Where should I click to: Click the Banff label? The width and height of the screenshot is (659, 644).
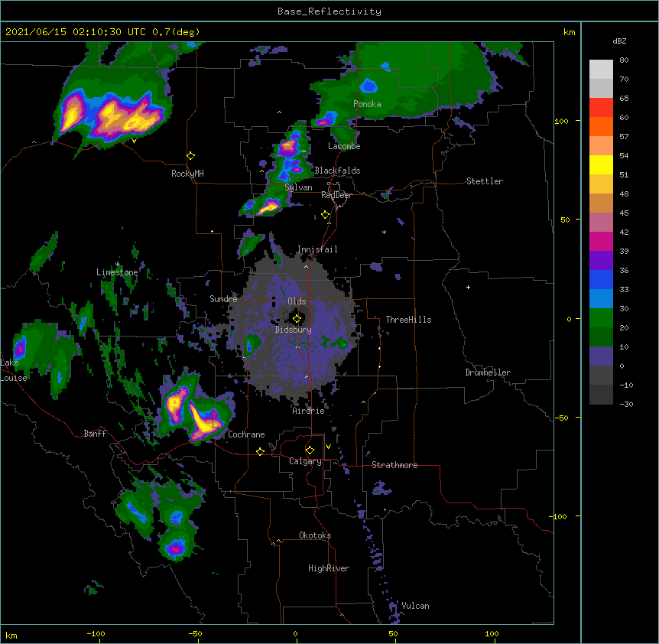(95, 434)
